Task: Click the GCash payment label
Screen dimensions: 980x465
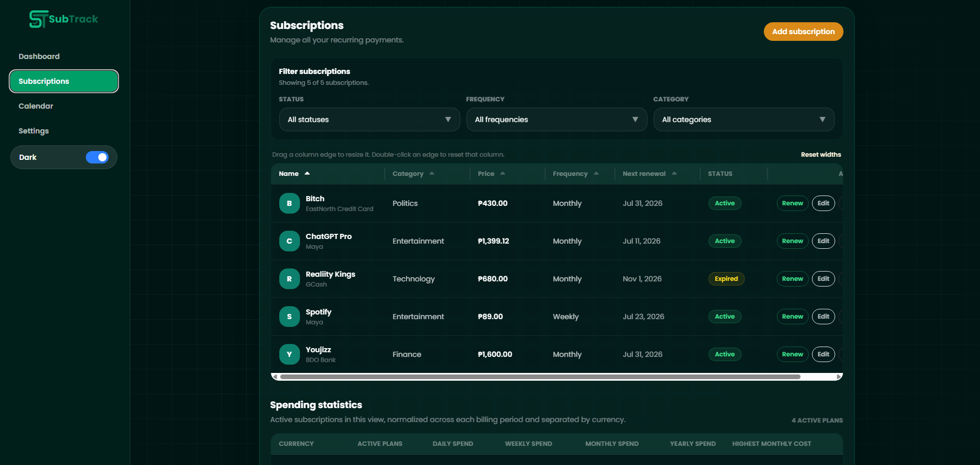Action: [316, 284]
